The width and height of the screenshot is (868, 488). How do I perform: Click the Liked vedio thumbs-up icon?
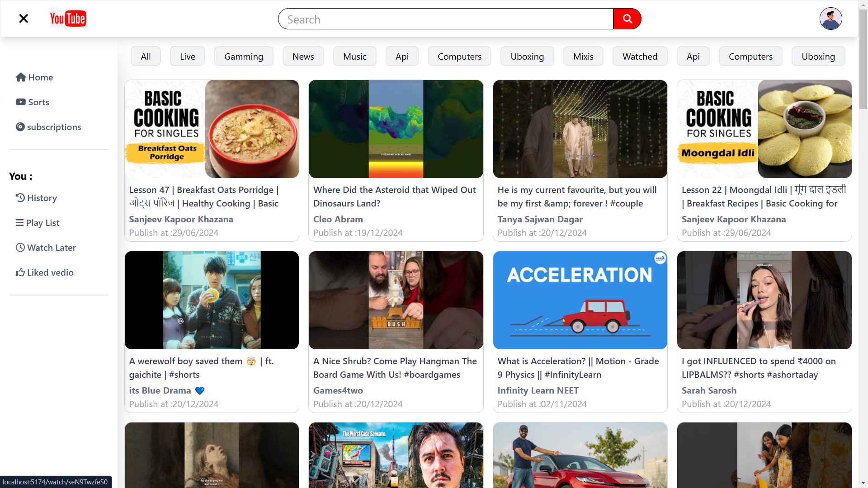[x=20, y=272]
